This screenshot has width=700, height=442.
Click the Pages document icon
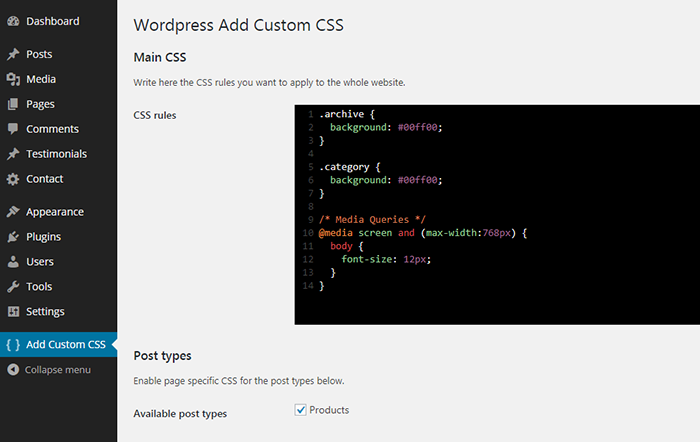pos(13,104)
